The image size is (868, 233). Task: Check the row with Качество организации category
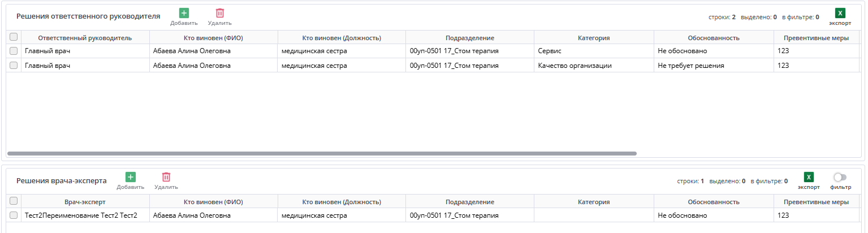click(x=14, y=65)
